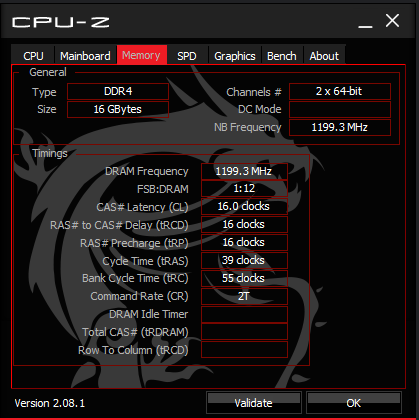419x420 pixels.
Task: Go to the SPD tab
Action: (187, 56)
